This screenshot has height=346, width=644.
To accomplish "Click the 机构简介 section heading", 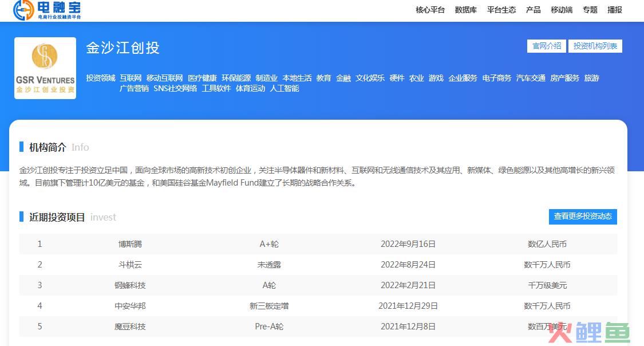I will (x=48, y=147).
